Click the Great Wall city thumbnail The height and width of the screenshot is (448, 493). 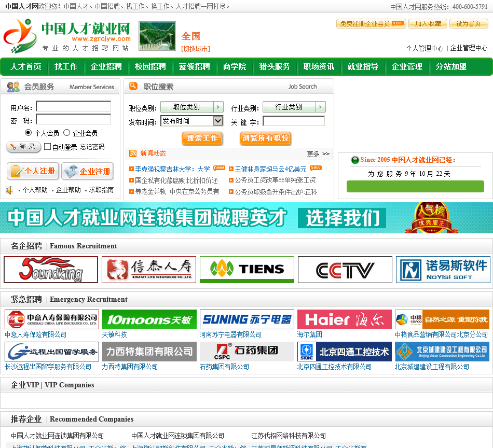(157, 36)
